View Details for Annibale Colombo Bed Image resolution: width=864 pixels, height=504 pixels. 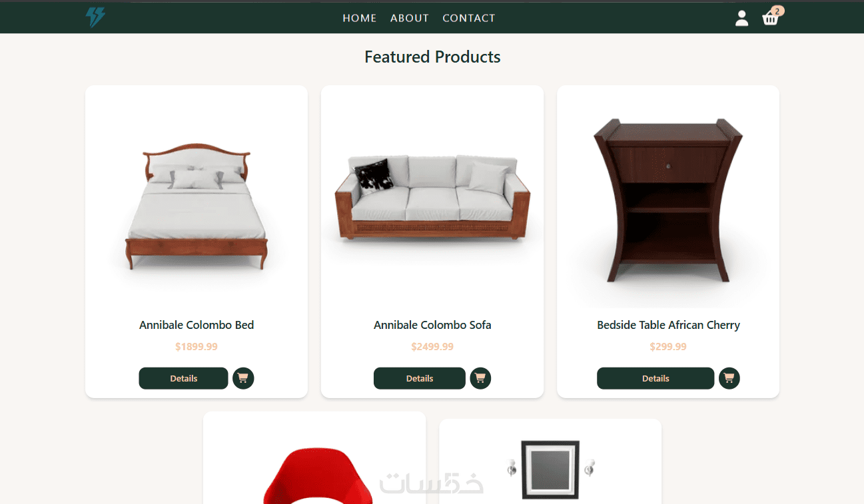(x=183, y=378)
